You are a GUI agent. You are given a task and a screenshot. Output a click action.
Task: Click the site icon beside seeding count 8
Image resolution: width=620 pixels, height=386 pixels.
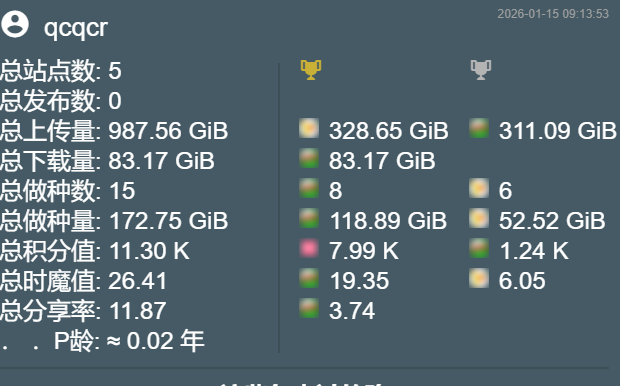tap(309, 188)
